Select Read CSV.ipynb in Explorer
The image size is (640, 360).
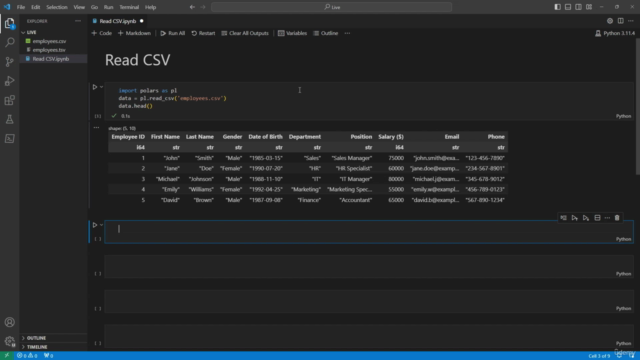click(x=51, y=59)
